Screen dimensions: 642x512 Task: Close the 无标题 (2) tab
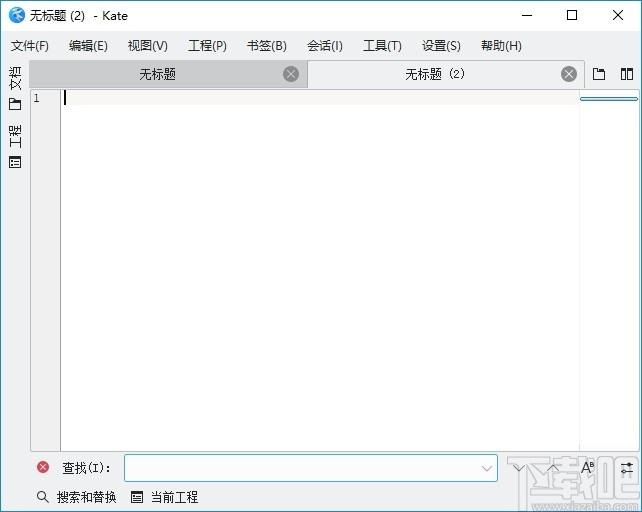[x=569, y=74]
